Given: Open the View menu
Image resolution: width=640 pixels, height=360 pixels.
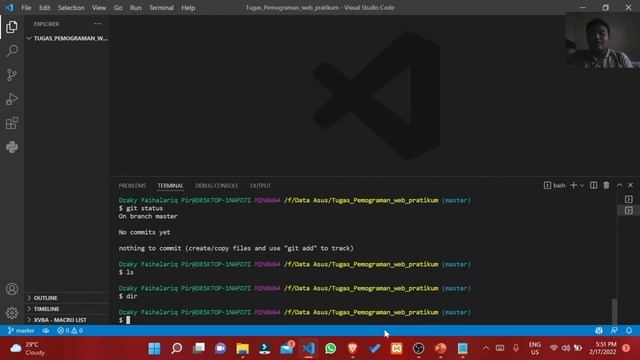Looking at the screenshot, I should (99, 8).
